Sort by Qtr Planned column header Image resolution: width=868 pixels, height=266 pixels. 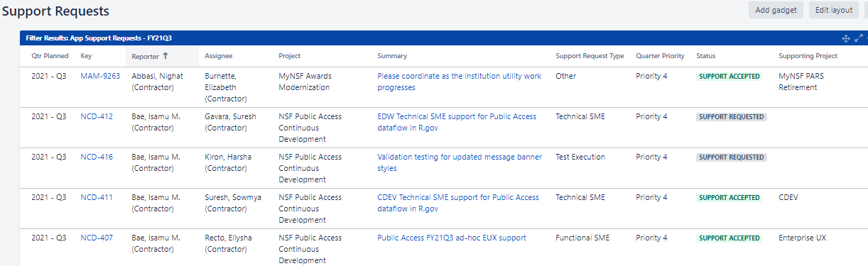(x=50, y=55)
